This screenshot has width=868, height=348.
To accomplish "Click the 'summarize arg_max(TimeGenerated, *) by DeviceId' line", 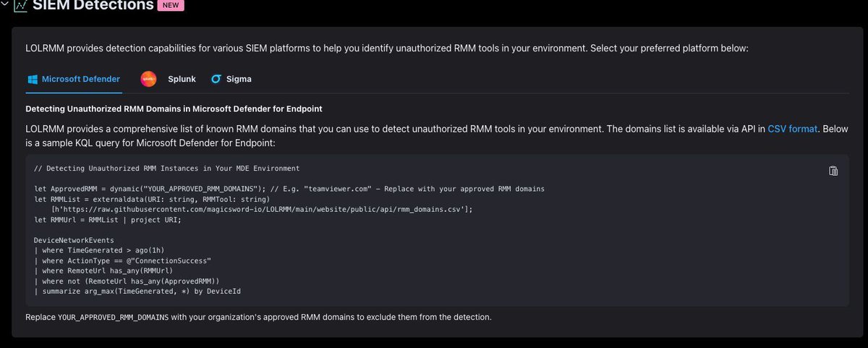I will [139, 290].
